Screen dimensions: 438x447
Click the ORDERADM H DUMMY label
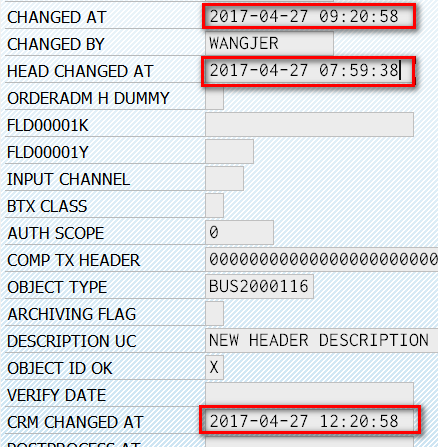coord(88,98)
